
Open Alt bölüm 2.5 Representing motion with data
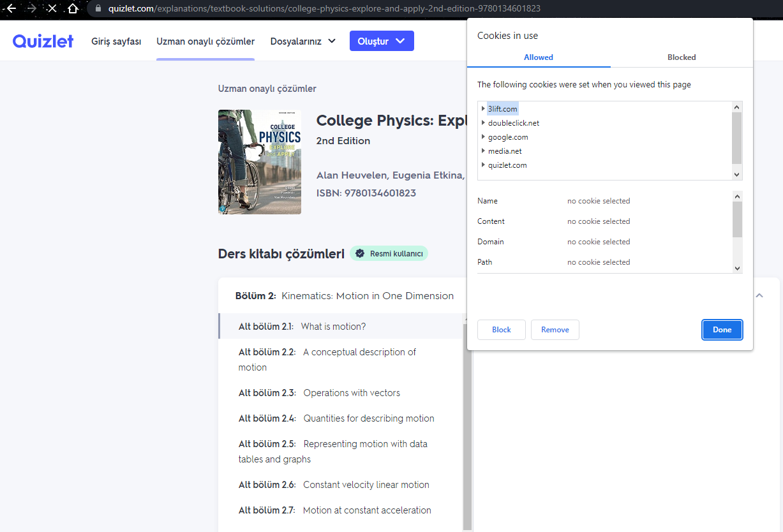pos(341,452)
